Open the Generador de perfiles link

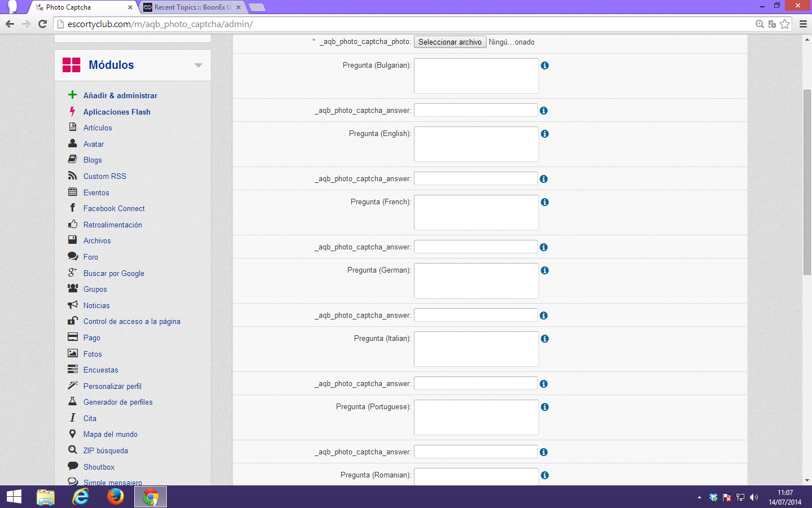(x=118, y=402)
